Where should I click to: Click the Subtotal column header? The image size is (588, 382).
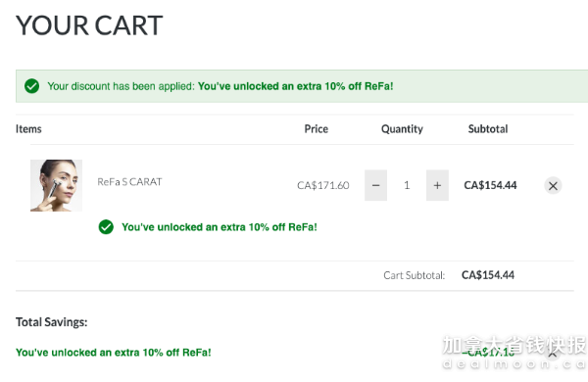(488, 129)
